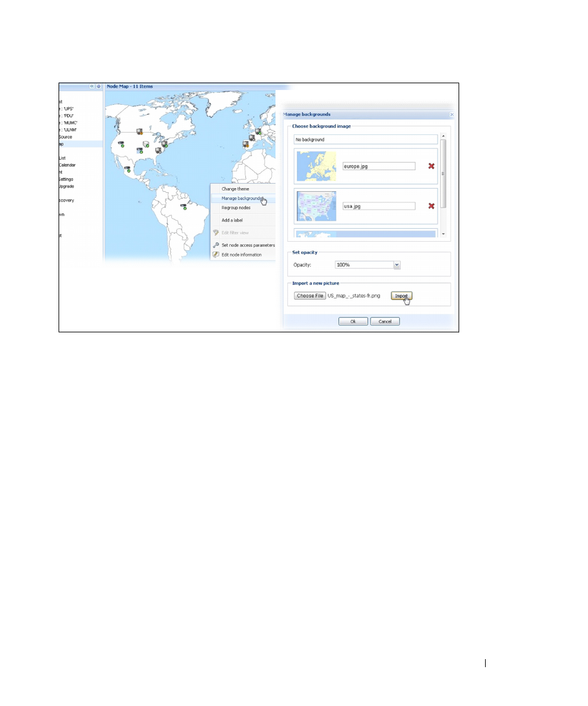Click the funnel icon beside Edit filter view

click(x=216, y=233)
